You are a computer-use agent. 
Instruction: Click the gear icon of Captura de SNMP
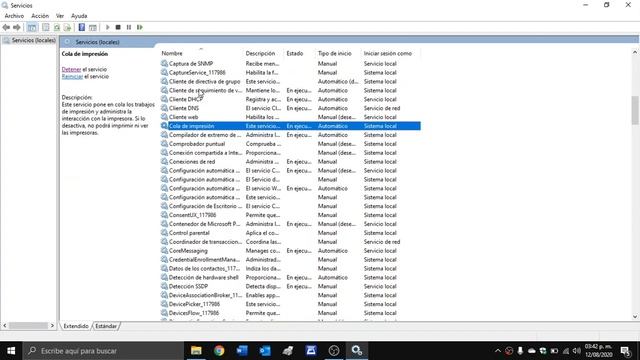coord(164,64)
